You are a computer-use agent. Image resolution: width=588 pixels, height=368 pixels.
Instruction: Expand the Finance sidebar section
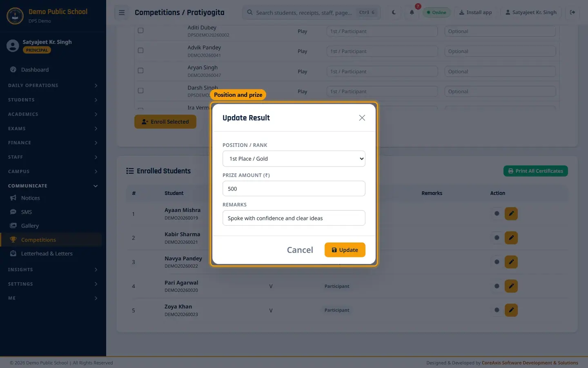pyautogui.click(x=53, y=143)
